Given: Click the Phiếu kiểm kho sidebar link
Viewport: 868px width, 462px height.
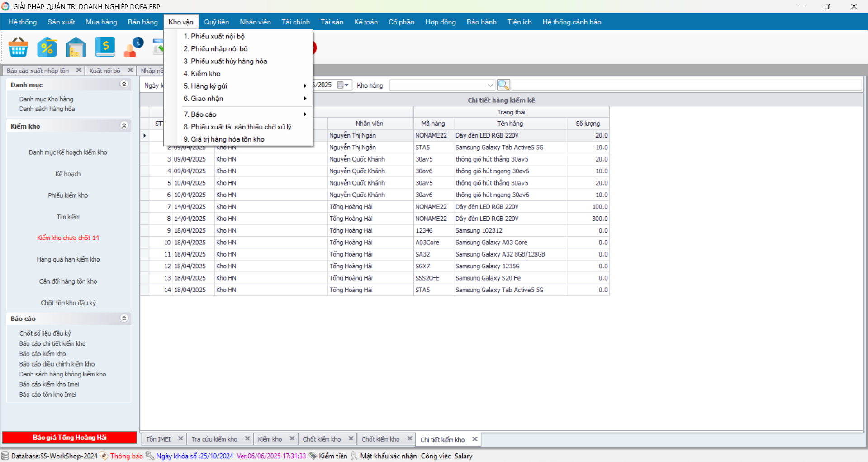Looking at the screenshot, I should click(x=68, y=195).
